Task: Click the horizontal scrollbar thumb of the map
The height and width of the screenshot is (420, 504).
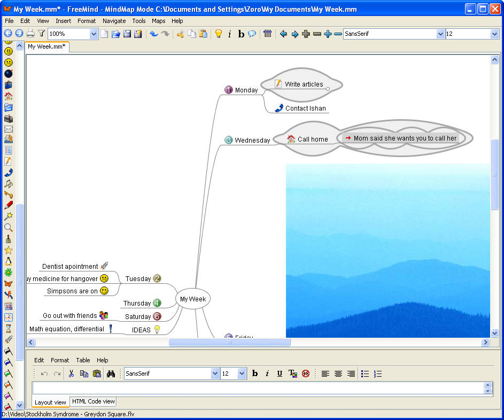Action: click(x=230, y=343)
